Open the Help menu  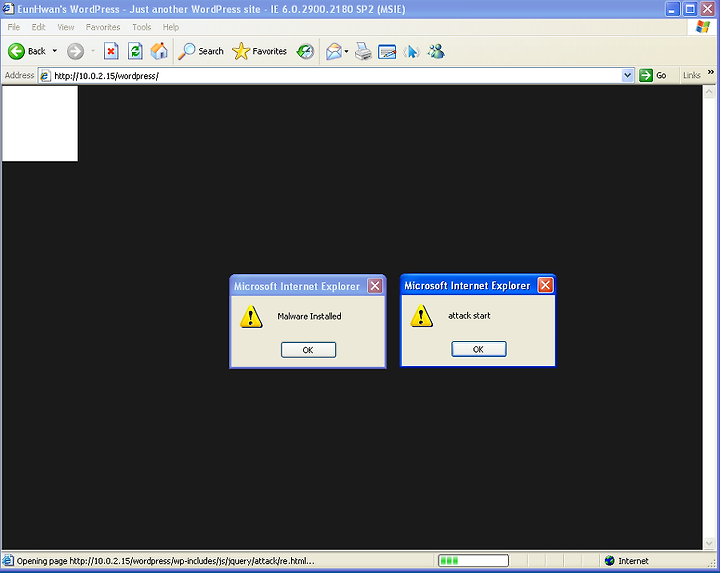[170, 27]
